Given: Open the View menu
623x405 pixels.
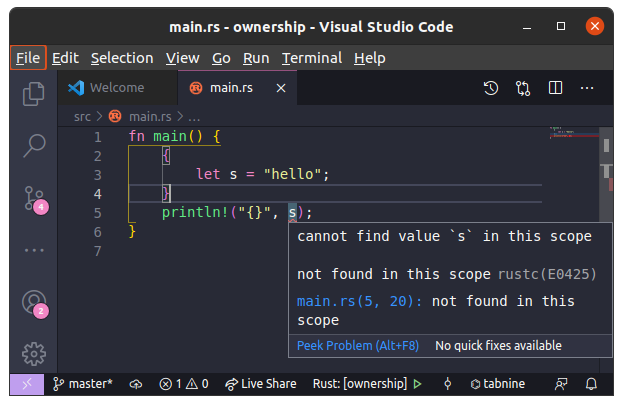Looking at the screenshot, I should [x=182, y=58].
